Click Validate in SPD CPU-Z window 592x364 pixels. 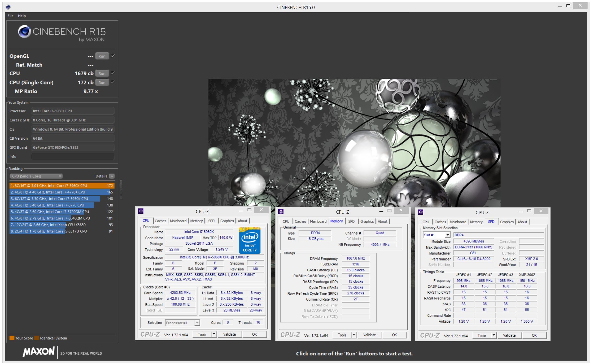click(x=509, y=335)
